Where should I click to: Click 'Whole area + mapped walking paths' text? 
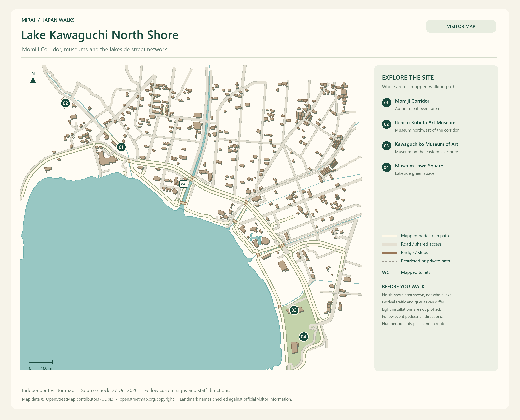420,87
